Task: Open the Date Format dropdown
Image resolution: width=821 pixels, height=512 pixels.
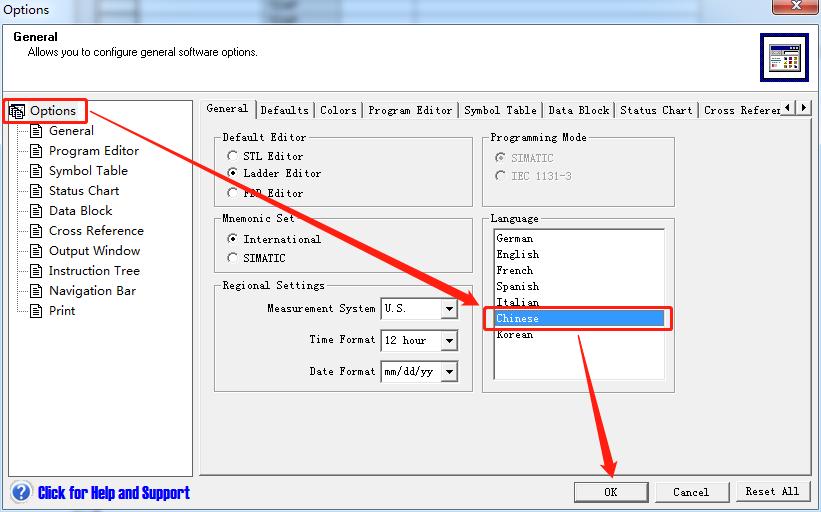Action: pos(449,372)
